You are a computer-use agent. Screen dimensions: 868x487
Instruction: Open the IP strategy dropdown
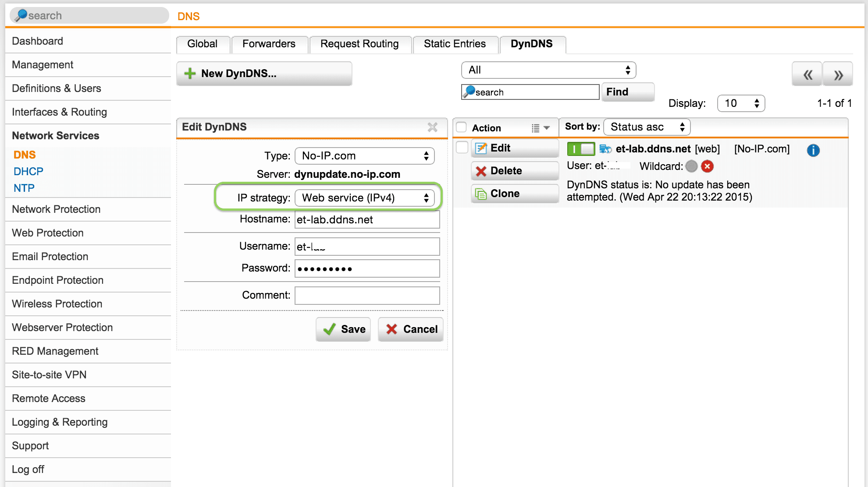(x=365, y=198)
